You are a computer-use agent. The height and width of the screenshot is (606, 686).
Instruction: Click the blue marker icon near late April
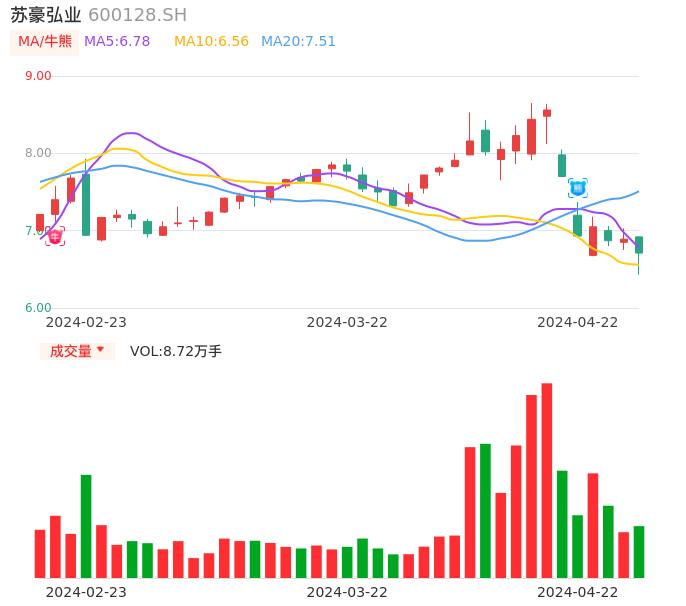coord(577,187)
